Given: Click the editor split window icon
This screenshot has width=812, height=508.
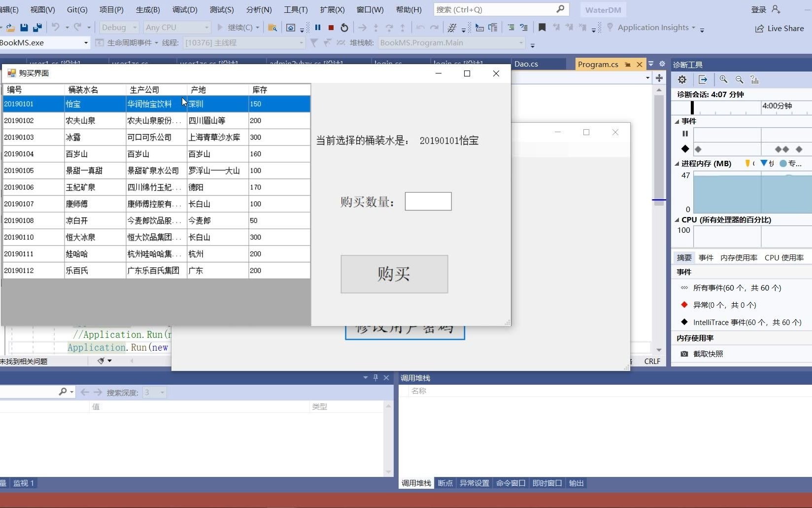Looking at the screenshot, I should pos(659,78).
